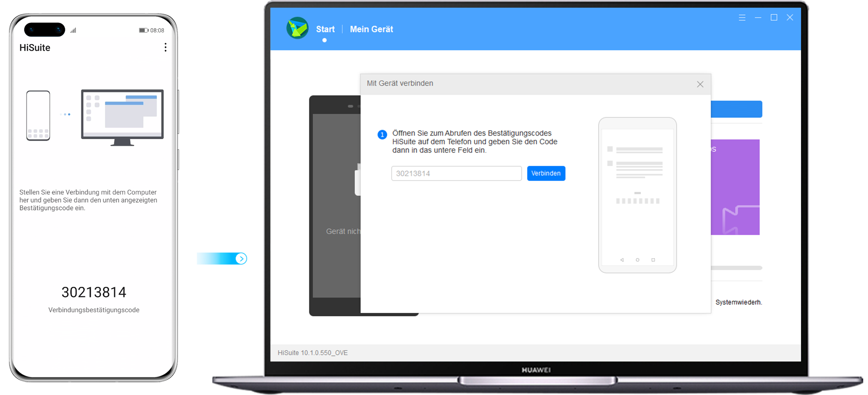Click the Systemwiederh. link
Viewport: 868px width, 395px height.
(738, 302)
